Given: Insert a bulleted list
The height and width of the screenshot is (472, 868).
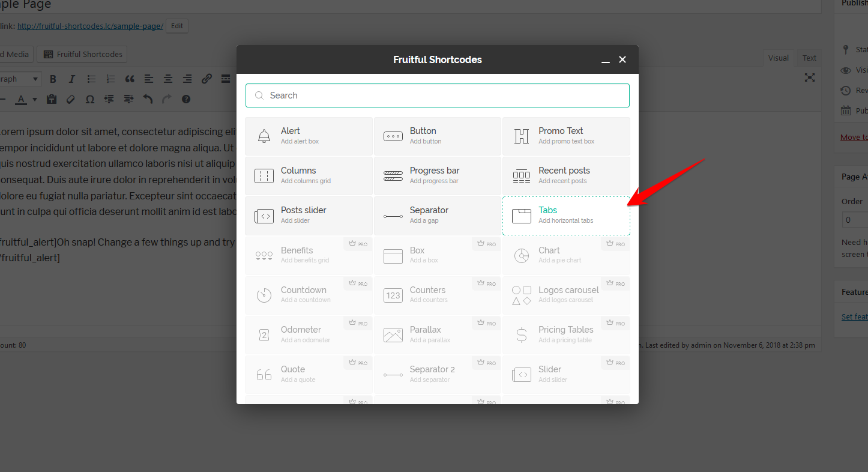Looking at the screenshot, I should (x=91, y=79).
